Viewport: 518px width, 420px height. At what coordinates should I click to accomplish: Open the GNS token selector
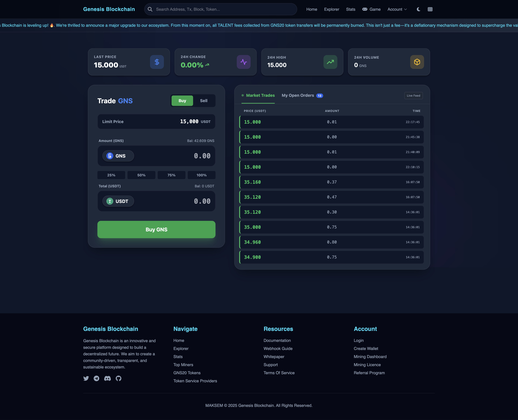pyautogui.click(x=118, y=156)
